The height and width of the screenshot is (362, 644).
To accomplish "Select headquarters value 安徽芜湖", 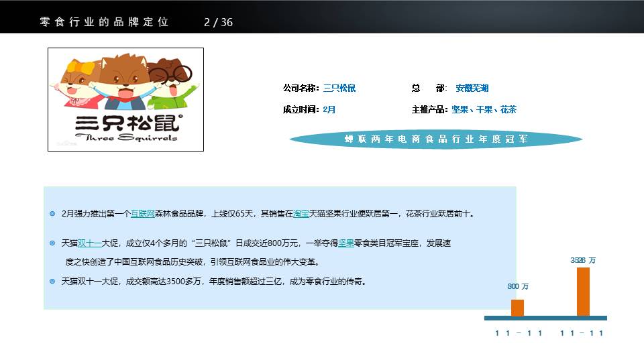I will click(472, 88).
